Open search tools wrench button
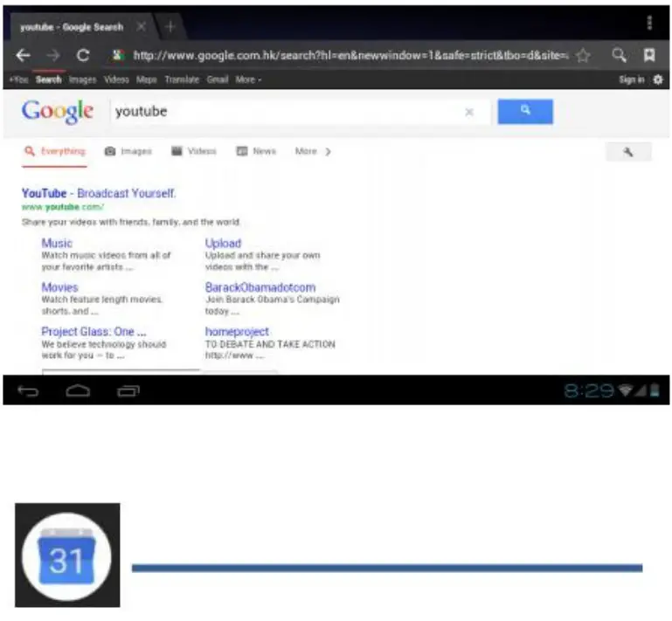This screenshot has width=672, height=621. (x=628, y=152)
